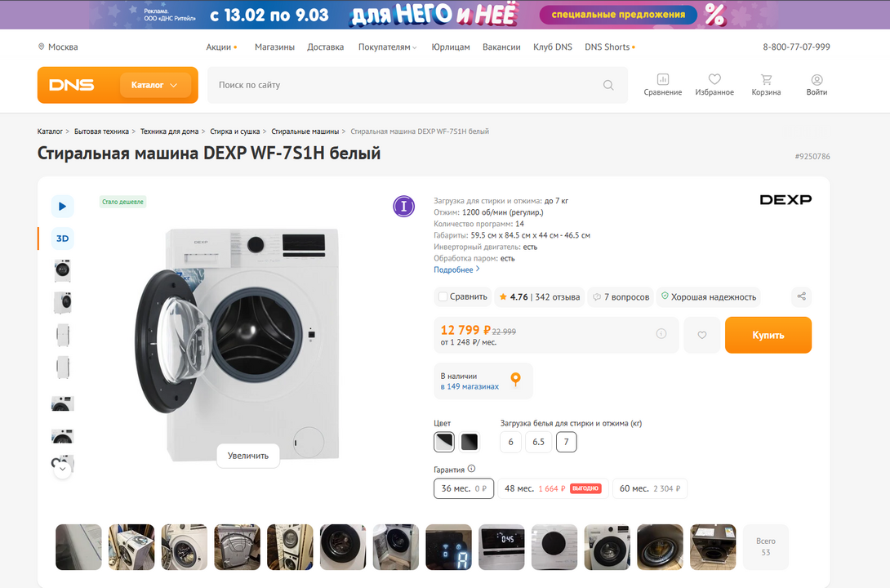
Task: Click the Сравнение comparison icon in header
Action: click(662, 80)
